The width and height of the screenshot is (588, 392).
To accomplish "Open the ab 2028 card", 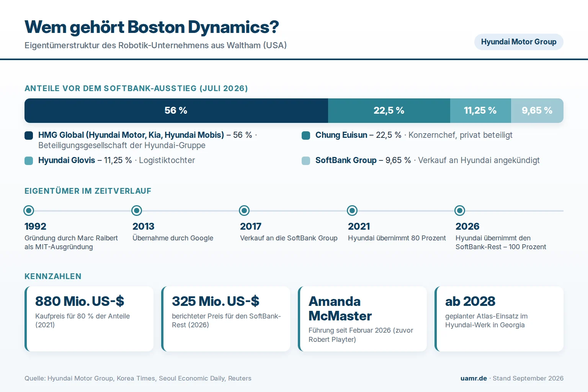I will click(499, 319).
